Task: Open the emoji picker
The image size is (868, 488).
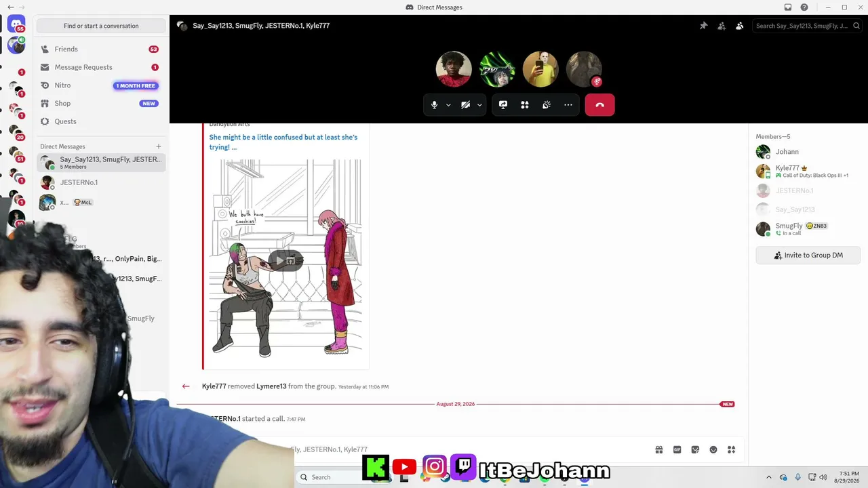Action: [713, 449]
